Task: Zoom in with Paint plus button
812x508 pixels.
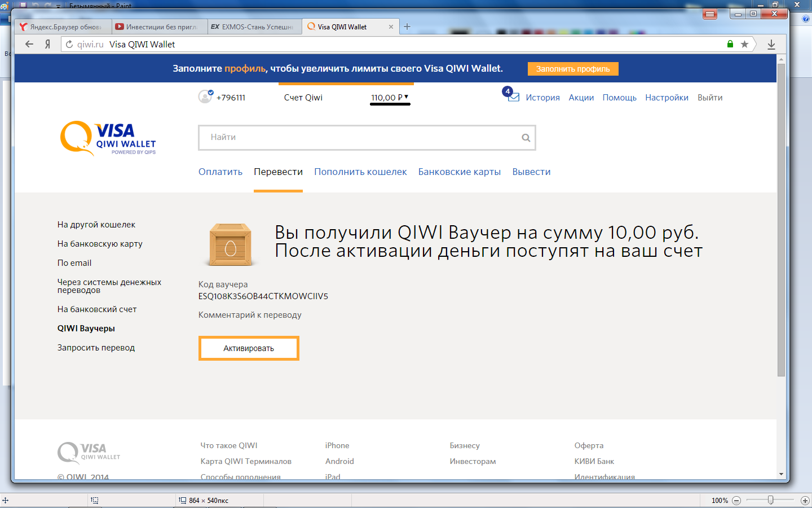Action: (x=805, y=501)
